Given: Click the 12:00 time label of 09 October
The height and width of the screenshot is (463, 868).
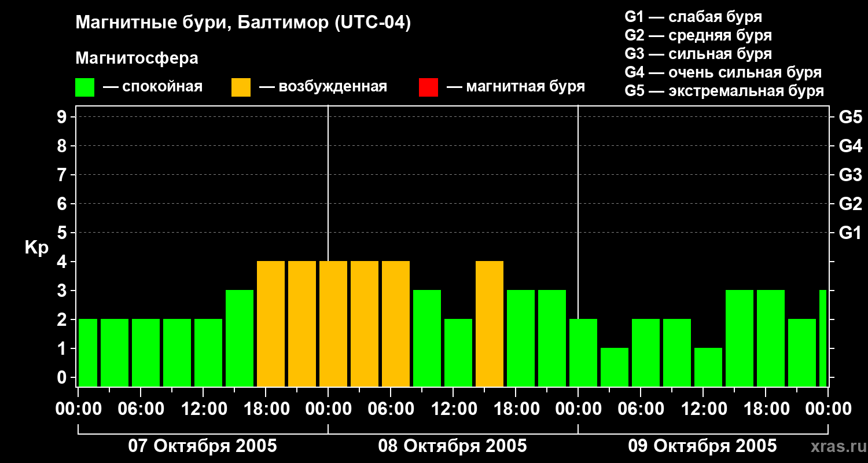Looking at the screenshot, I should 703,409.
